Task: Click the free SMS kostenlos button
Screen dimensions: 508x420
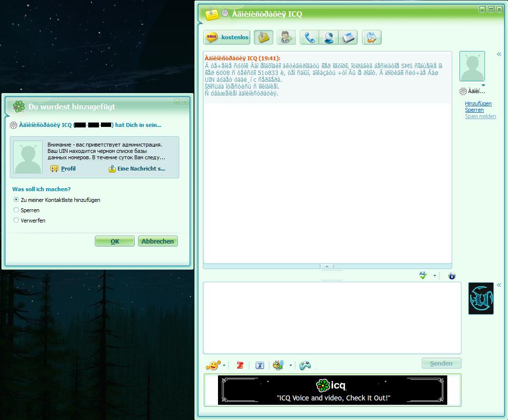Action: [227, 37]
